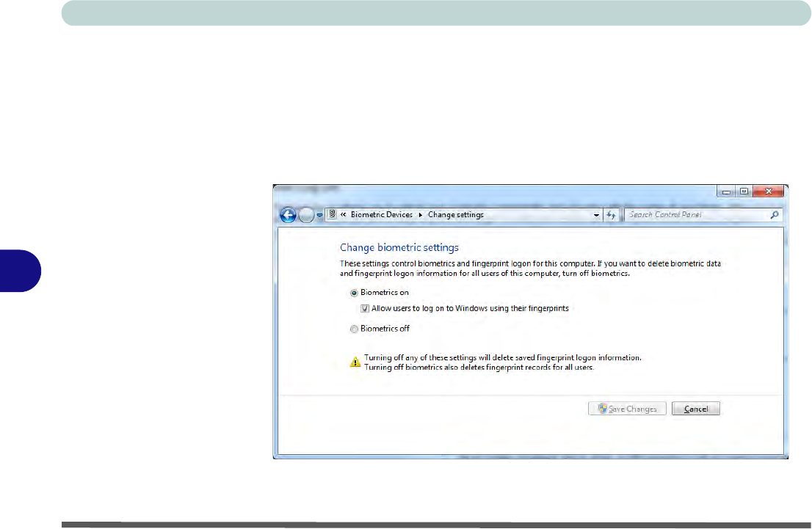
Task: Click the yellow warning triangle icon
Action: point(355,362)
